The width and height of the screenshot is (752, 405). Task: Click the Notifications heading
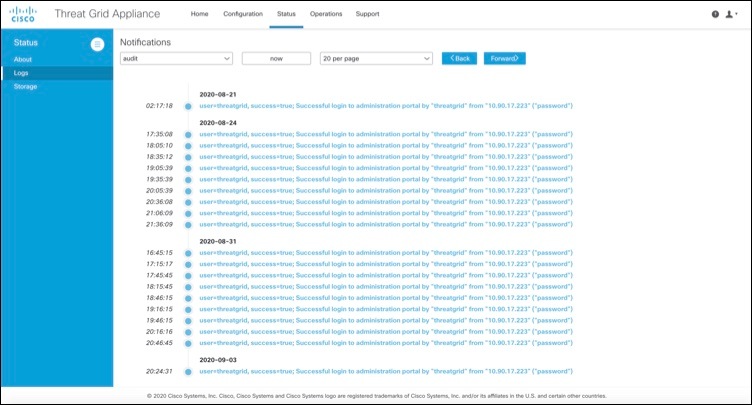tap(145, 42)
